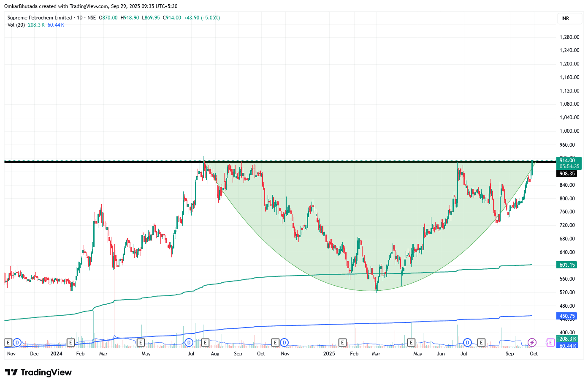Click the 680.00 price axis label
Image resolution: width=588 pixels, height=385 pixels.
(567, 239)
